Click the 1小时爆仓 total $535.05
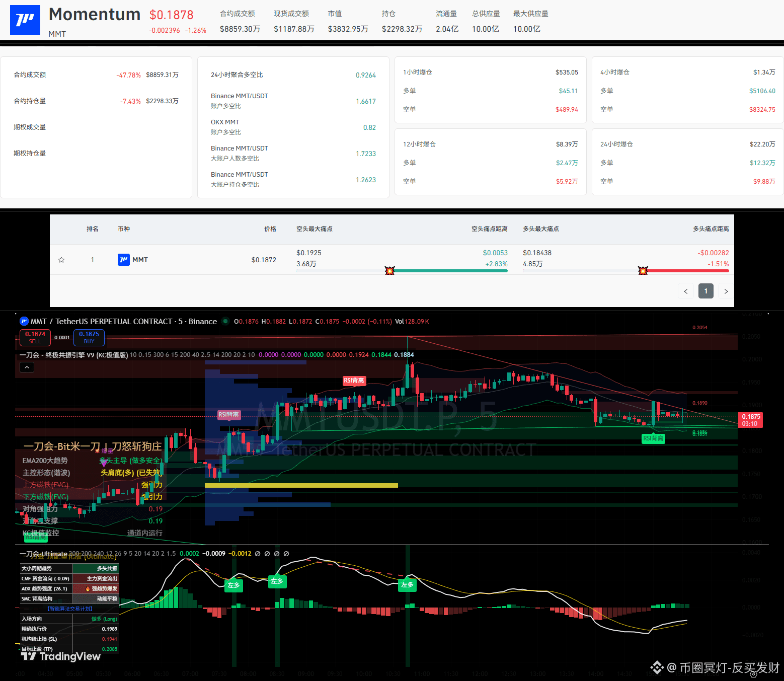 (567, 72)
